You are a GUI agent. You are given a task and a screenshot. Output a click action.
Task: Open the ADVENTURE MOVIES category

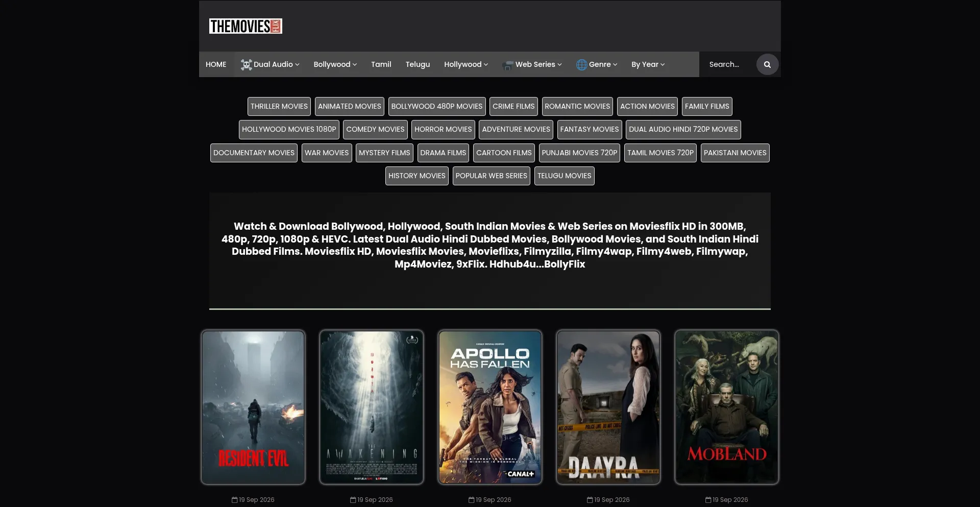click(516, 130)
